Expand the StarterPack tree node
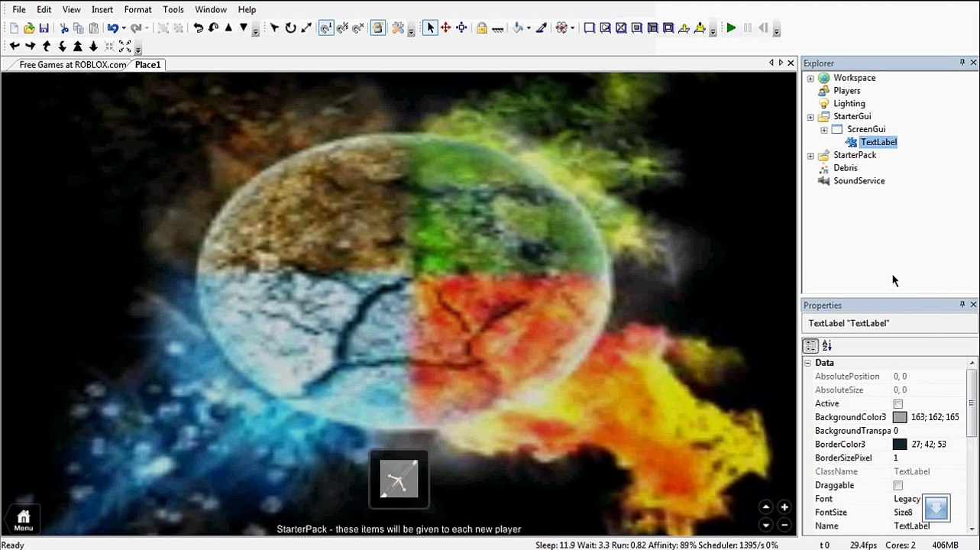Viewport: 980px width, 550px height. tap(810, 156)
